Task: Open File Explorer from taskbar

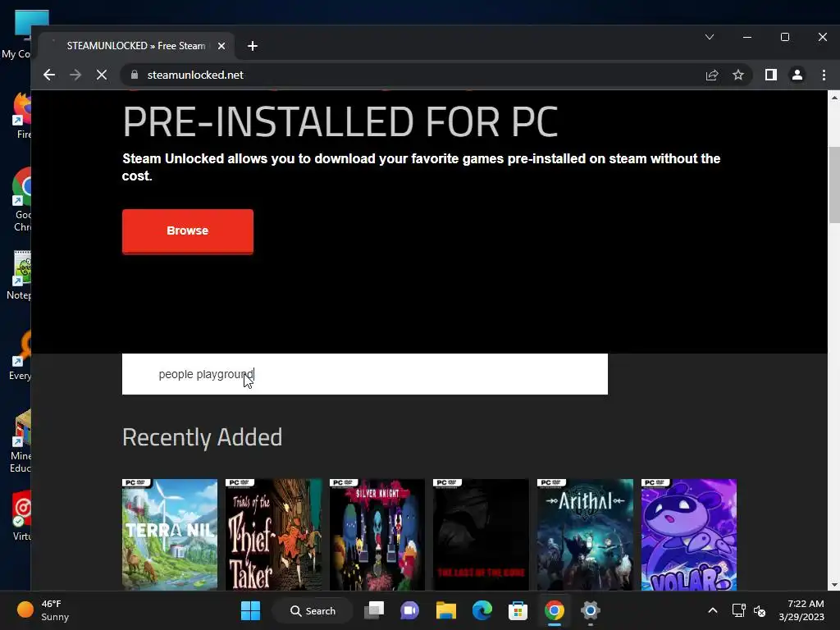Action: point(445,610)
